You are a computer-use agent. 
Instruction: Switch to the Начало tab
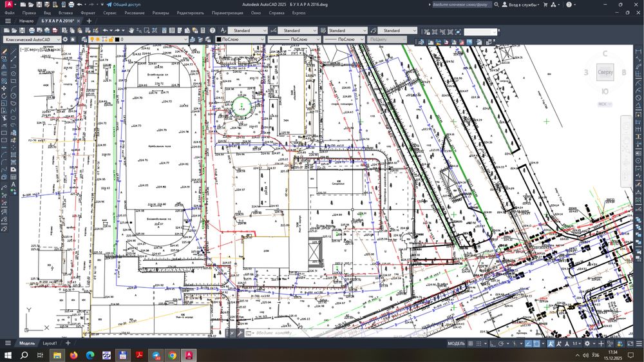coord(26,21)
